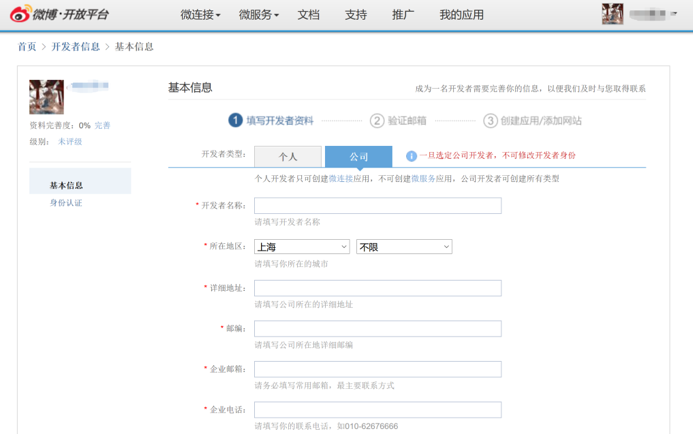The height and width of the screenshot is (434, 693).
Task: Click step 3 circle icon 创建应用/添加网站
Action: (490, 121)
